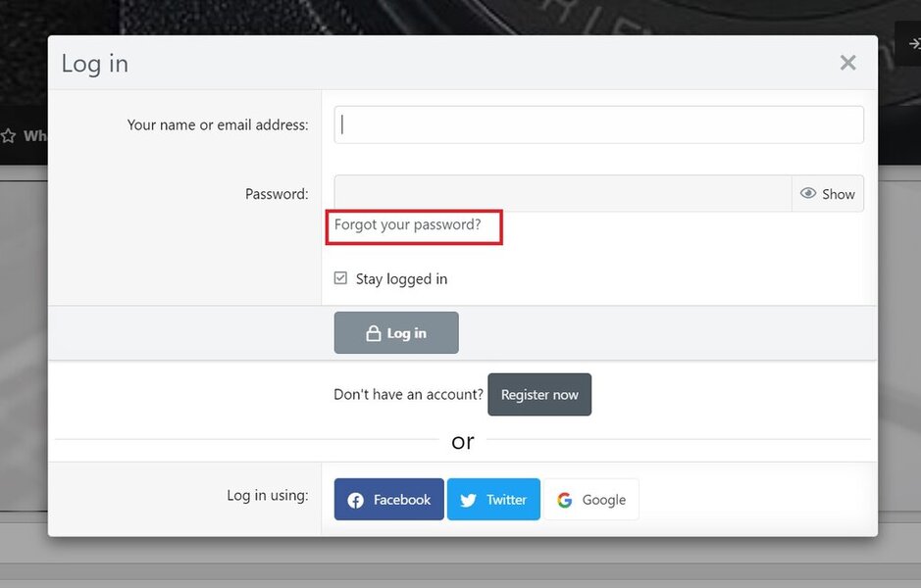
Task: Click the "Password:" label text
Action: pyautogui.click(x=277, y=194)
